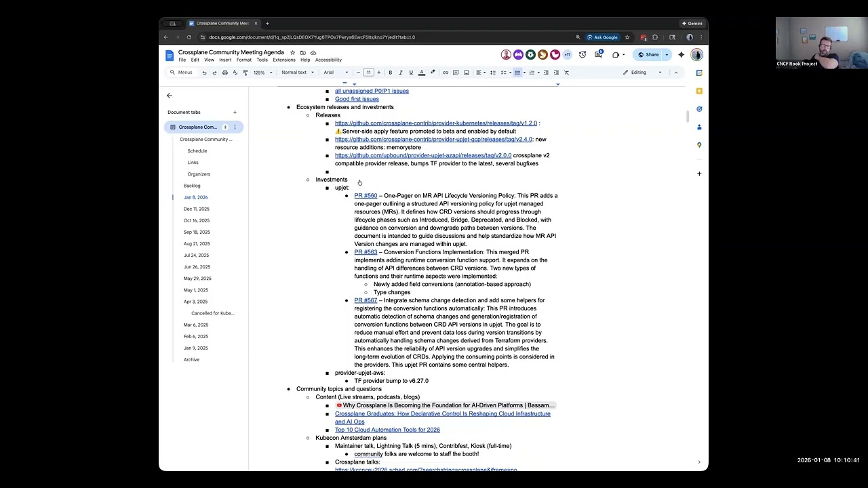Screen dimensions: 868x488
Task: Move the document using the folder icon
Action: tap(303, 53)
